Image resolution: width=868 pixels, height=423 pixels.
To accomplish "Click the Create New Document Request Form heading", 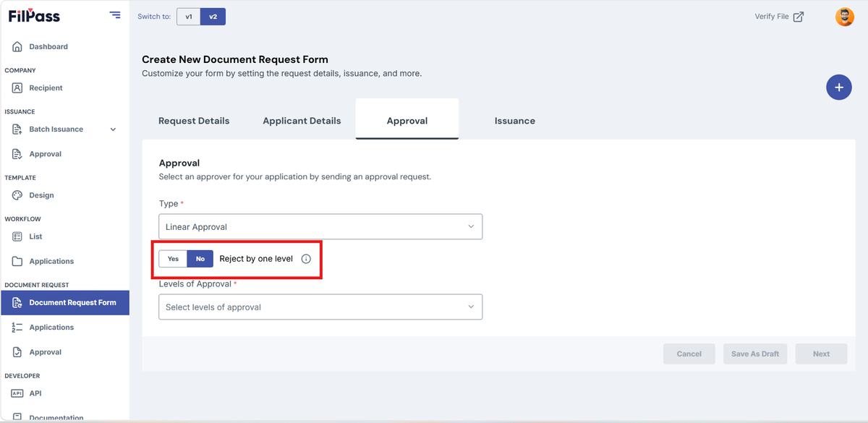I will (x=235, y=59).
